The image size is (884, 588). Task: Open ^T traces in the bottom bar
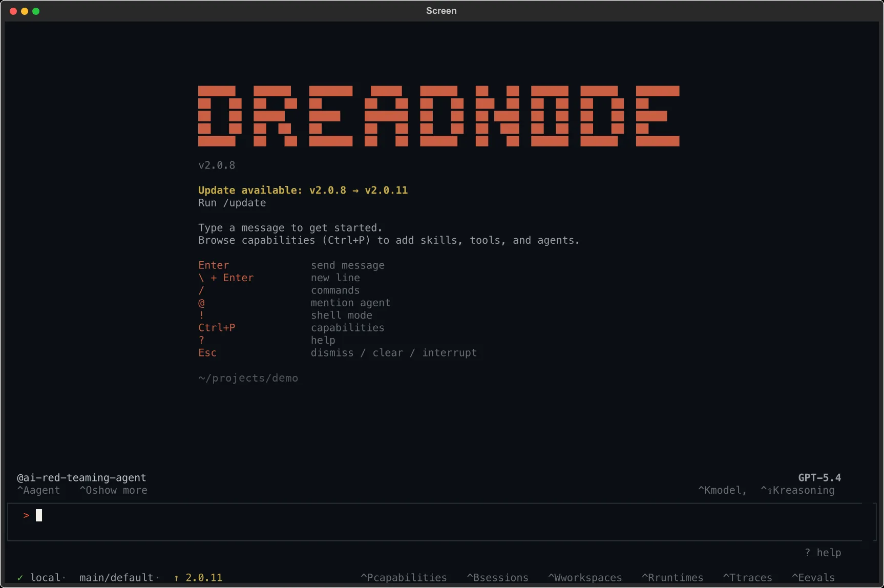click(747, 578)
